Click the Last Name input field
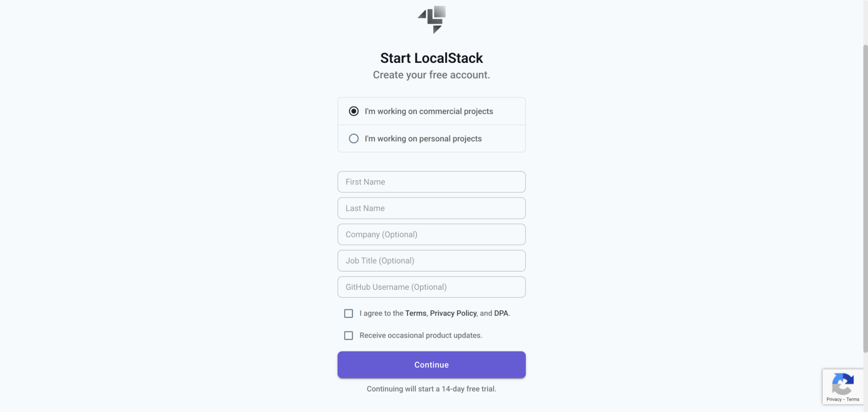Screen dimensions: 868x412 431,208
